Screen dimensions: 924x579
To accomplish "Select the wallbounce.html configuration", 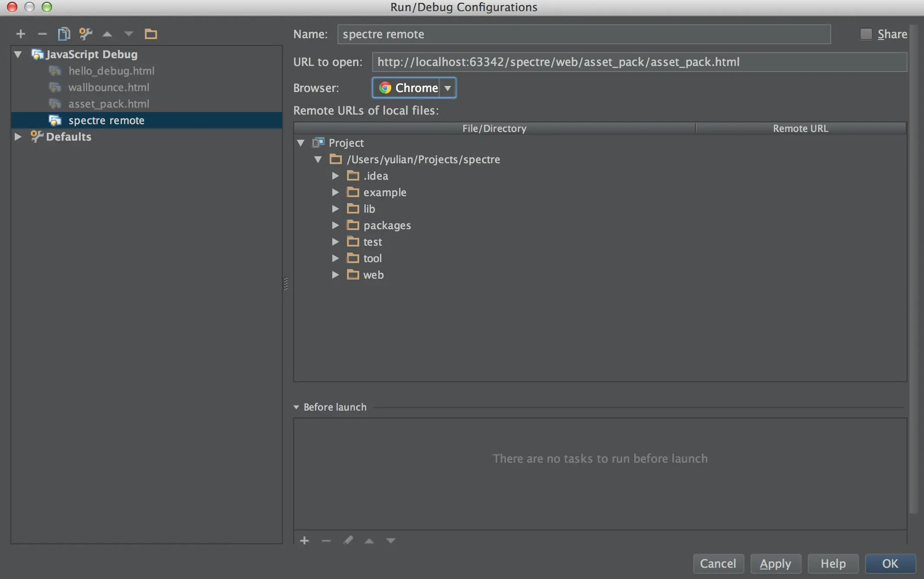I will coord(108,87).
